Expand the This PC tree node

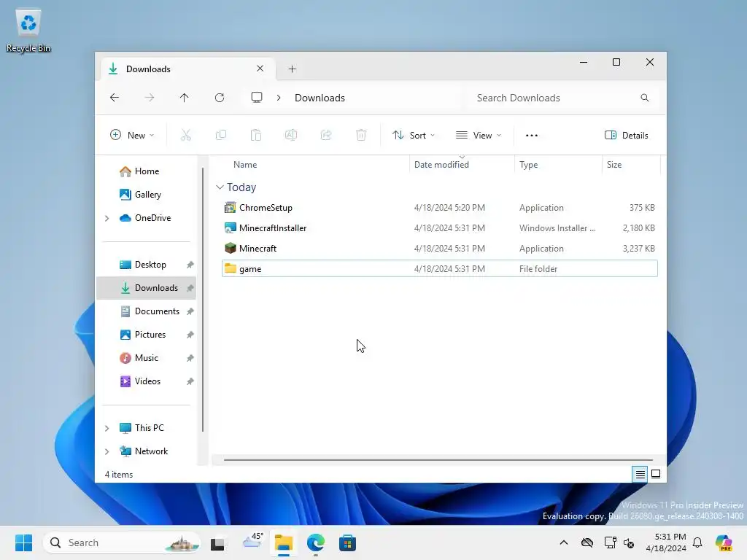click(x=107, y=428)
